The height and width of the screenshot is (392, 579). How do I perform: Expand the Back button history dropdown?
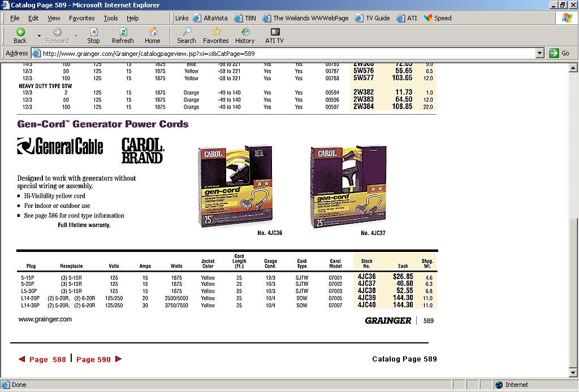click(39, 36)
